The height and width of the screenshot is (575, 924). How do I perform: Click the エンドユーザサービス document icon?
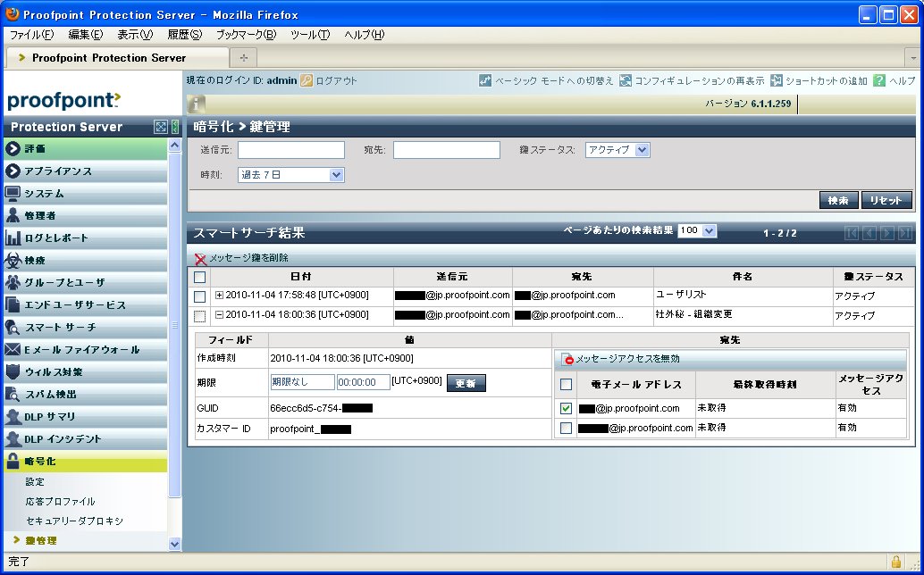point(13,304)
